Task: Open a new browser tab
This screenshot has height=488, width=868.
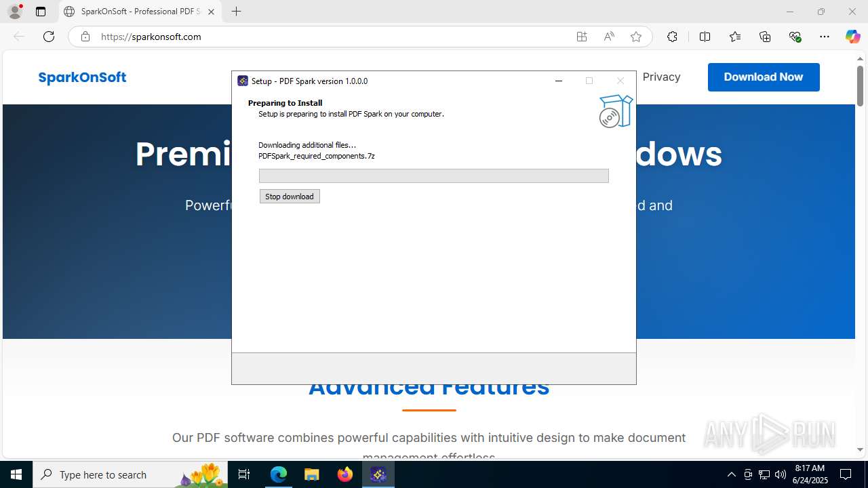Action: pyautogui.click(x=236, y=12)
